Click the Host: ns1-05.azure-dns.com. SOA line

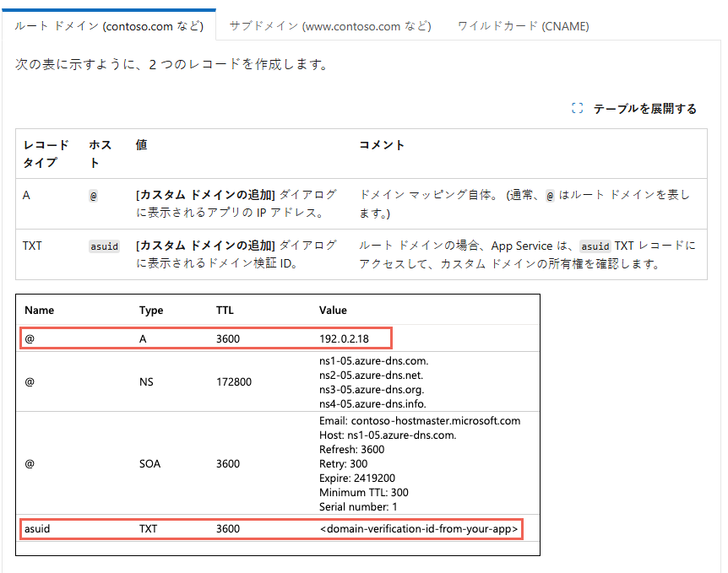coord(388,435)
